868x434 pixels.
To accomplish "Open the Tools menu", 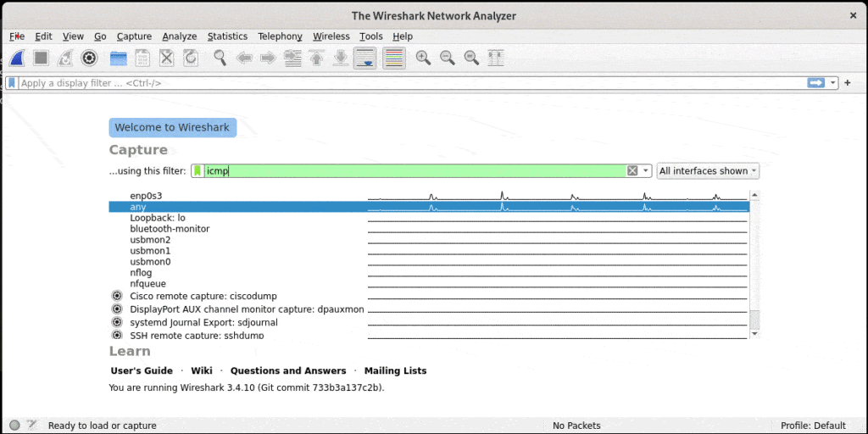I will [x=371, y=36].
